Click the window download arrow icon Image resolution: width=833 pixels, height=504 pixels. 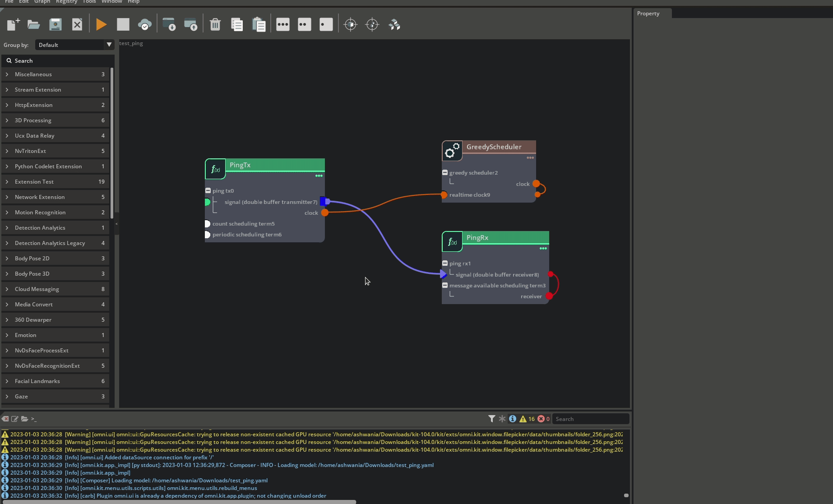[x=169, y=24]
